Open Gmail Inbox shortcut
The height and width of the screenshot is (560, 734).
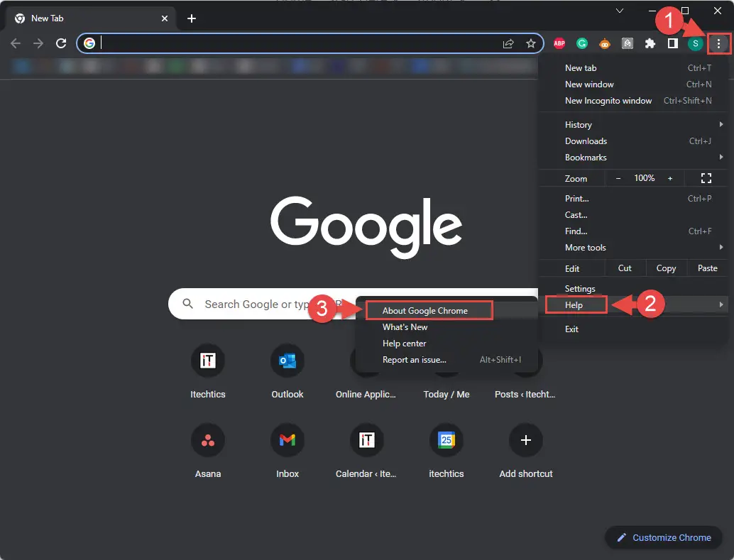pos(287,450)
